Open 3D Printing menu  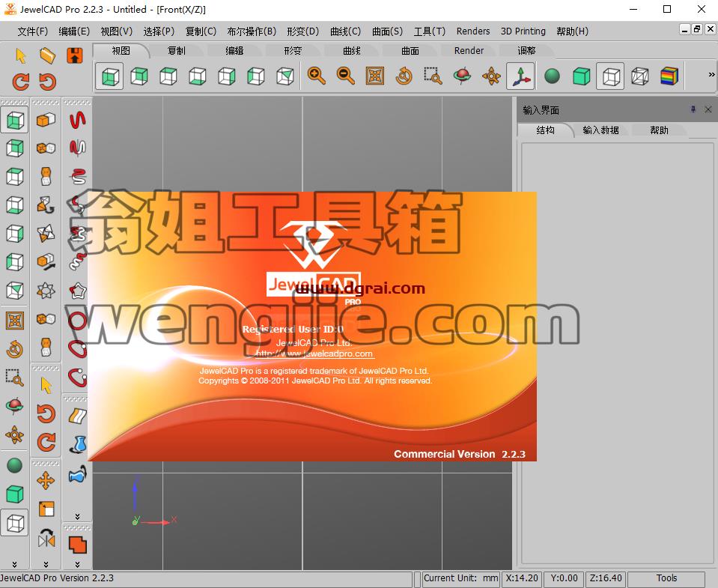(523, 31)
